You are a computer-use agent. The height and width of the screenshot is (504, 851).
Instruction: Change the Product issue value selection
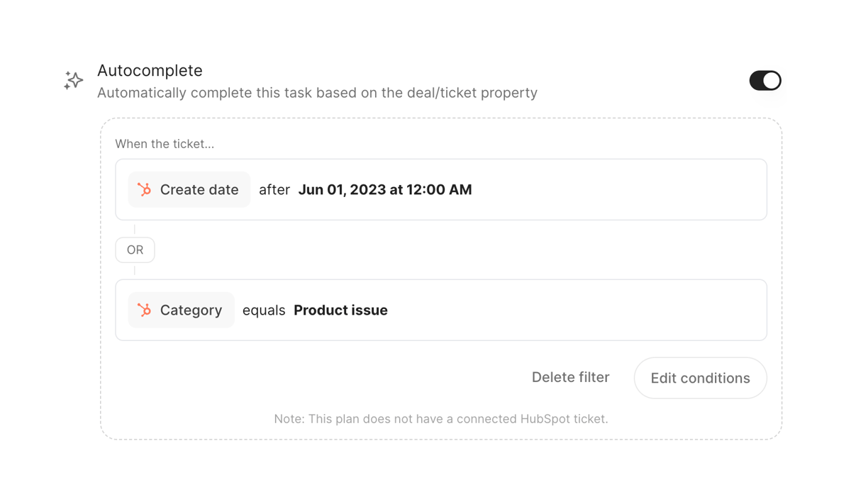tap(340, 310)
